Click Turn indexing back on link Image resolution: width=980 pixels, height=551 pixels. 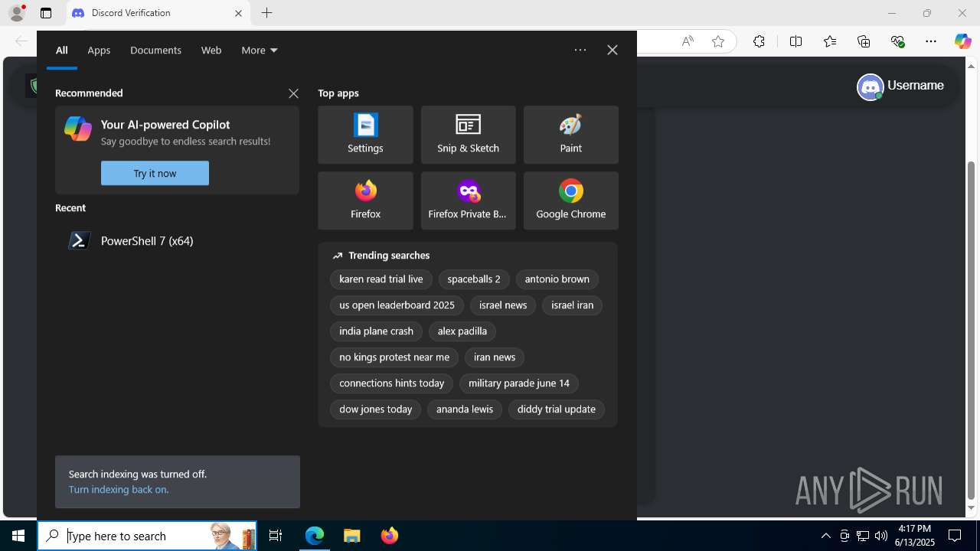tap(119, 490)
